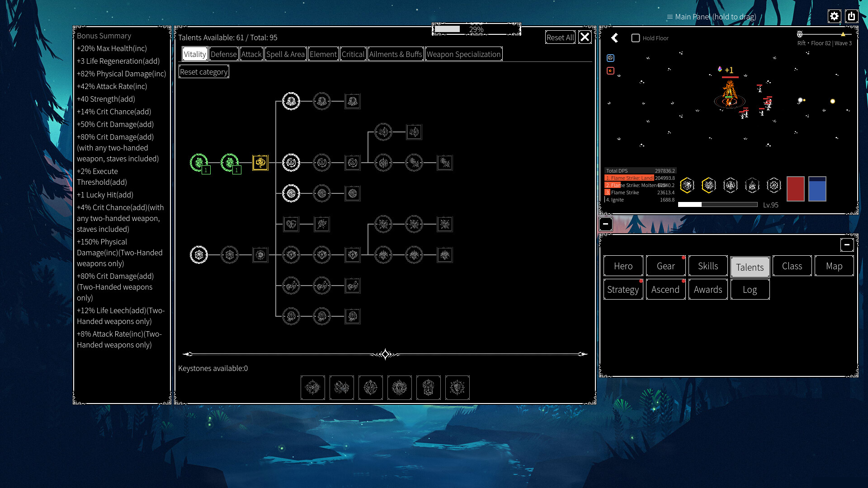Switch to the Defense talent tab
This screenshot has height=488, width=868.
(223, 54)
